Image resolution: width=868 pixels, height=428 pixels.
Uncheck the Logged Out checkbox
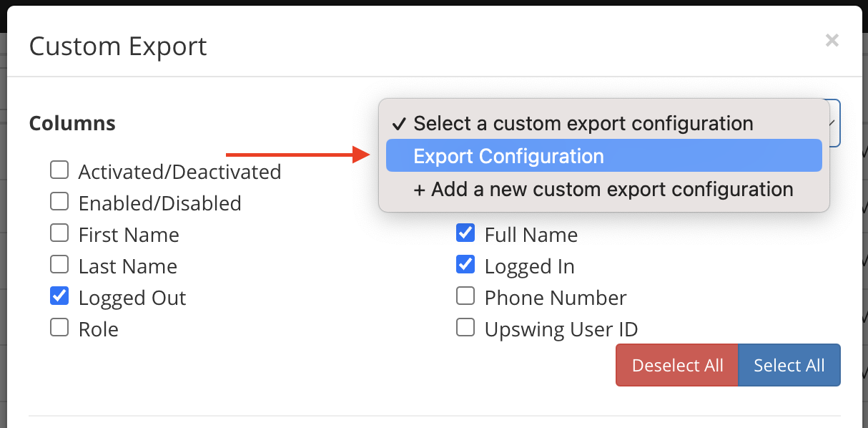pos(59,296)
